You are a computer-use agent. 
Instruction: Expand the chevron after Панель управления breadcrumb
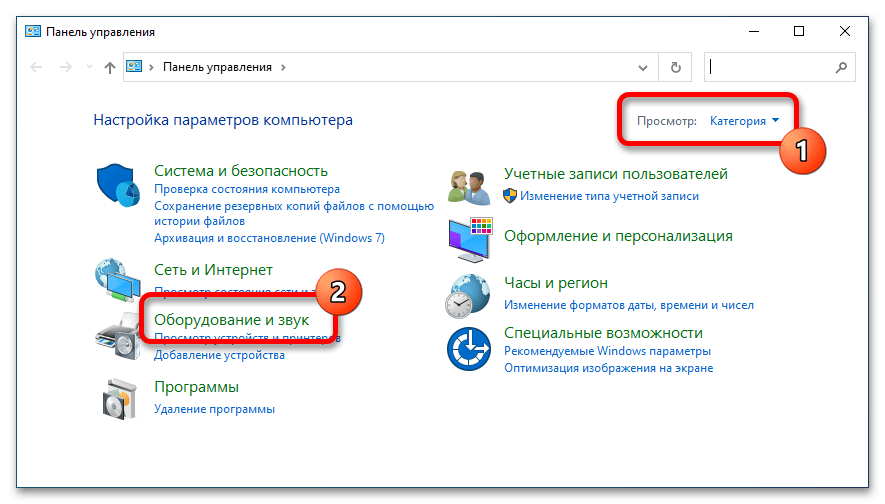point(283,67)
